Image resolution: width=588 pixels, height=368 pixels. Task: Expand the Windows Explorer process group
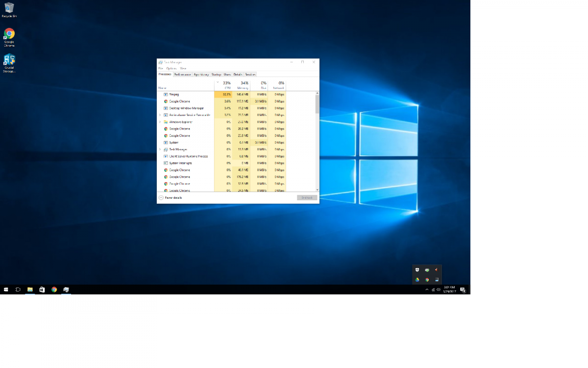[160, 122]
